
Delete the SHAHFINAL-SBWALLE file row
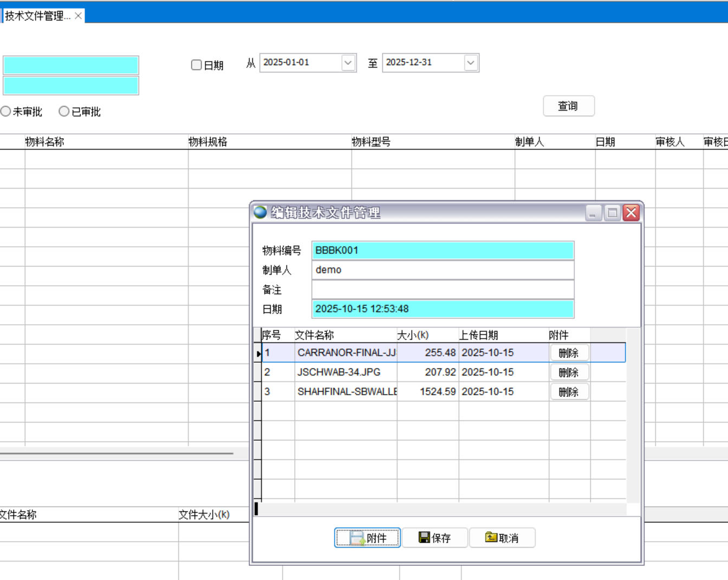point(569,392)
